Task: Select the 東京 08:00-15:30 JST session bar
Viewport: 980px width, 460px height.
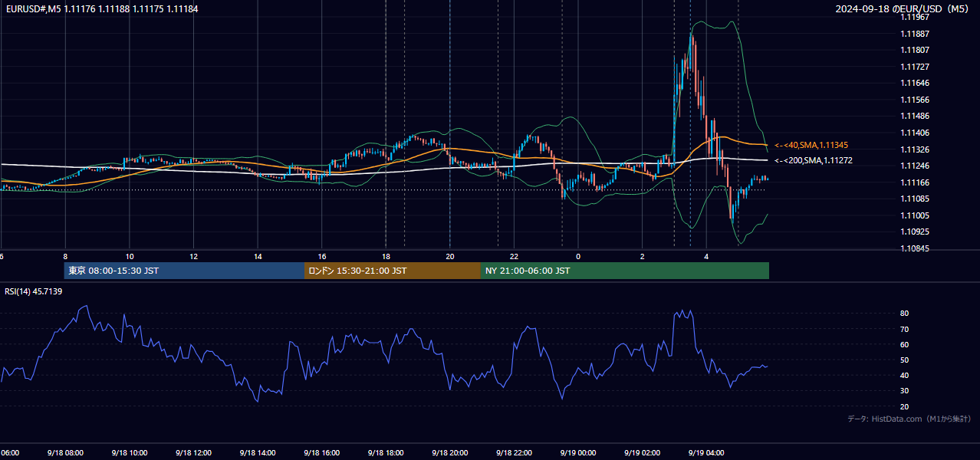Action: click(184, 271)
